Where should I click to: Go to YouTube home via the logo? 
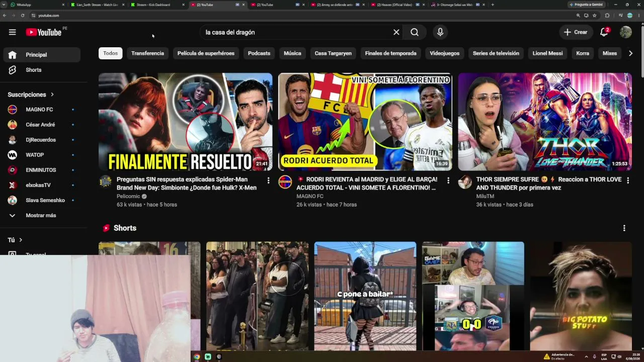44,32
